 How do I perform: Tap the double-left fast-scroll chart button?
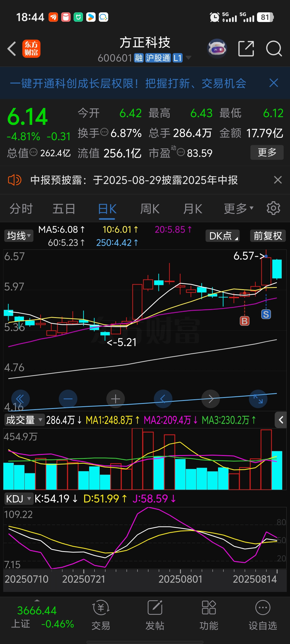point(20,399)
